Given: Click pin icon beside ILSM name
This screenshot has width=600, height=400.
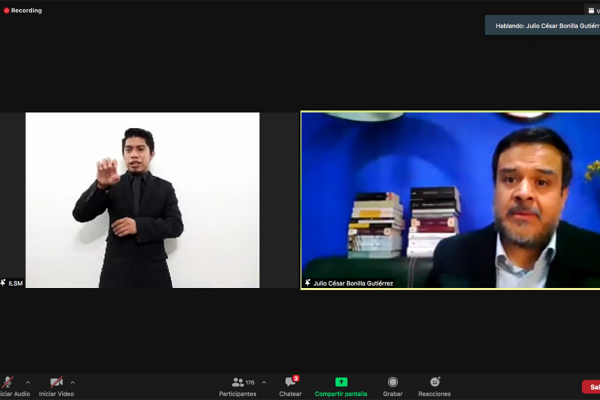Looking at the screenshot, I should click(x=3, y=283).
